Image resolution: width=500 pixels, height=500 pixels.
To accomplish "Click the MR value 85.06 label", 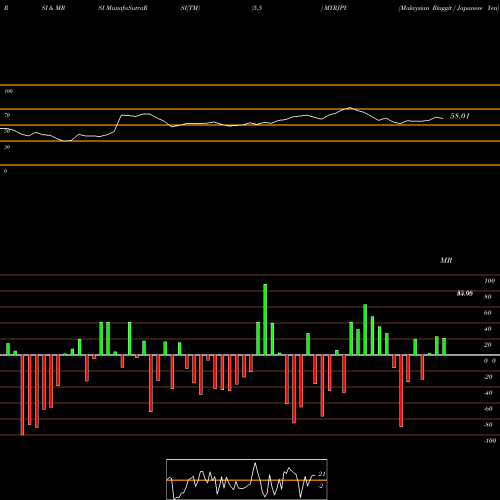I will tap(464, 293).
